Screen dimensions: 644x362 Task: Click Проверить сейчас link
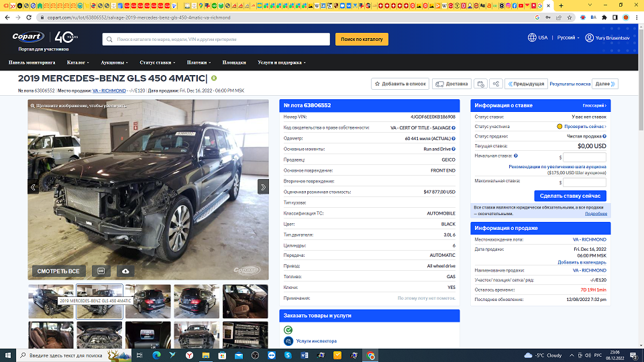click(585, 127)
